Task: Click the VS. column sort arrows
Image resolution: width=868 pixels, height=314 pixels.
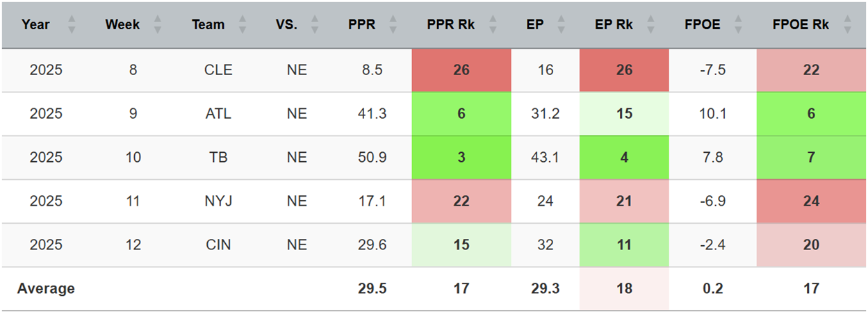Action: tap(314, 25)
